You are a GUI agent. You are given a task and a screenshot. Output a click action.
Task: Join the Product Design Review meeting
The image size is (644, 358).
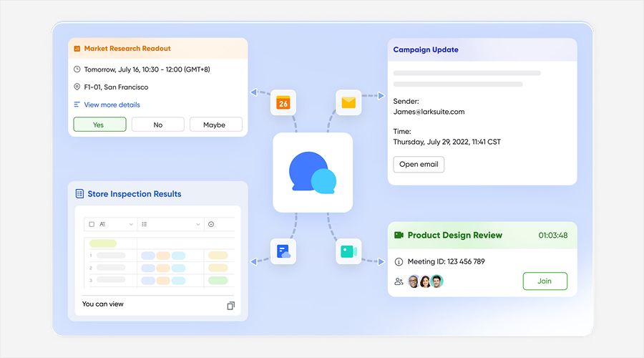click(545, 281)
